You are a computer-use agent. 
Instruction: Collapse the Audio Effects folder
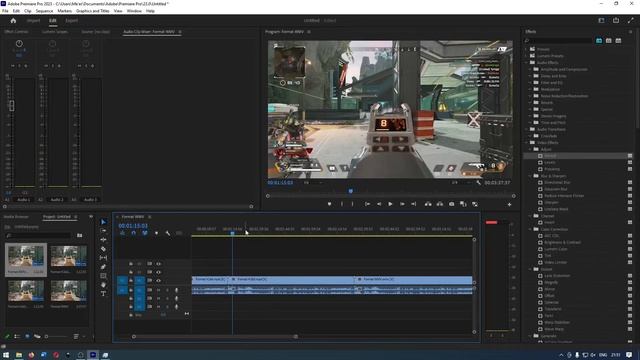(527, 62)
